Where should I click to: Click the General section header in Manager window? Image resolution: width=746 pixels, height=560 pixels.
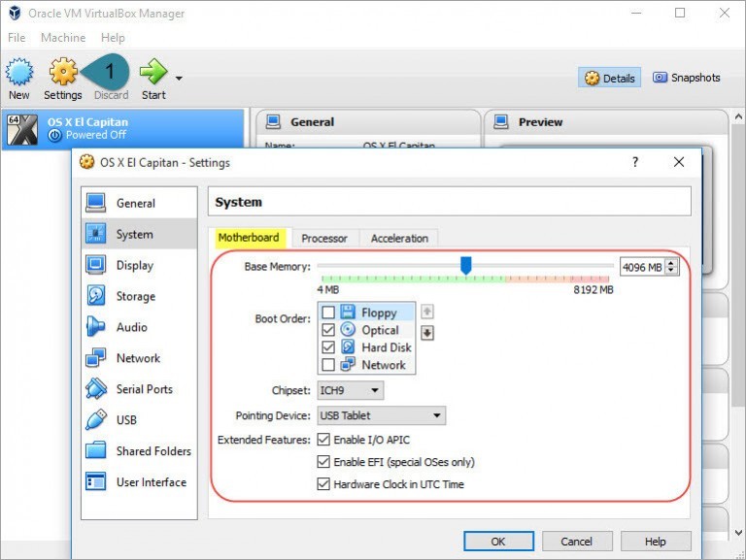[x=369, y=122]
